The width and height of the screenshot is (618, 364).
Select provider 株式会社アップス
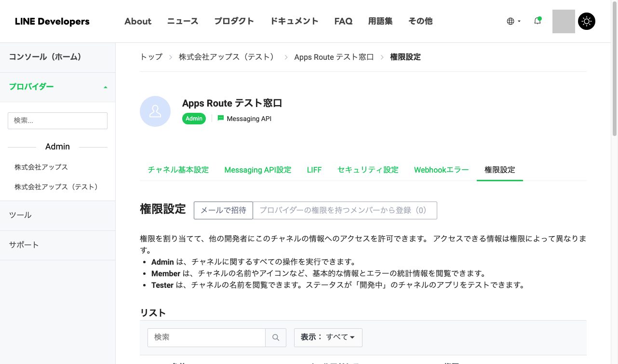[41, 167]
